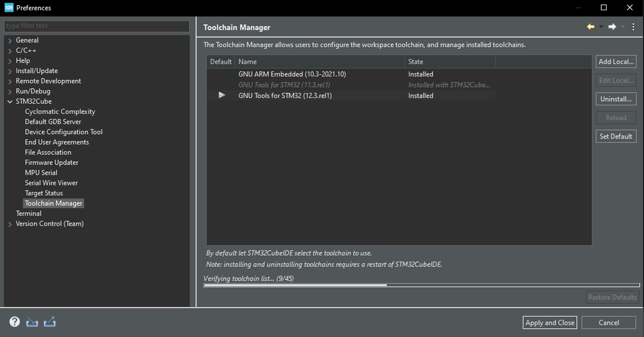Focus the filter text search field
Image resolution: width=644 pixels, height=337 pixels.
[x=97, y=26]
